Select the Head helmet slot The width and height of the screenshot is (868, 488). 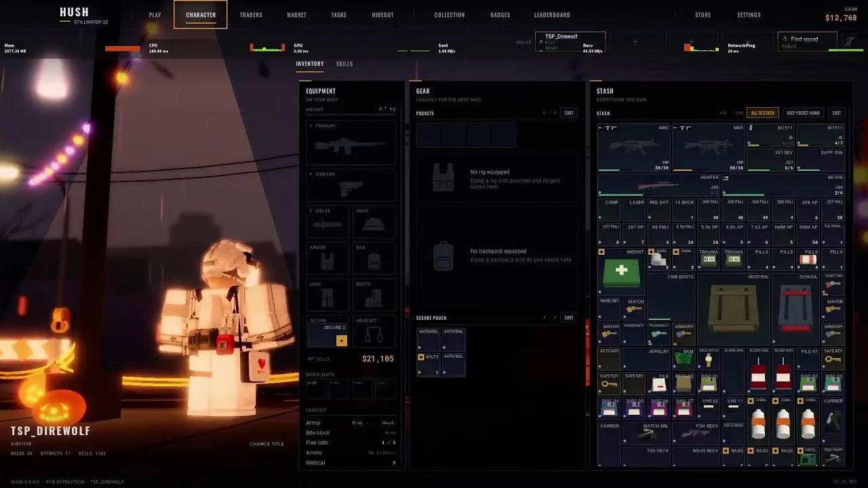click(x=374, y=222)
